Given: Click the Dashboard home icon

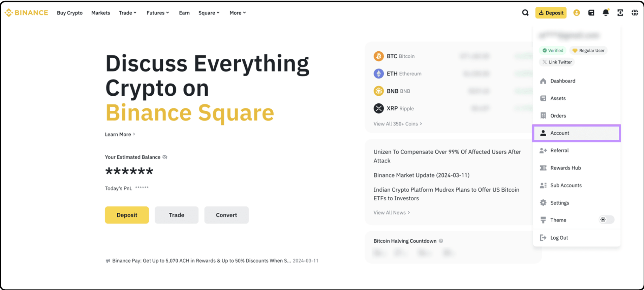Looking at the screenshot, I should click(543, 81).
